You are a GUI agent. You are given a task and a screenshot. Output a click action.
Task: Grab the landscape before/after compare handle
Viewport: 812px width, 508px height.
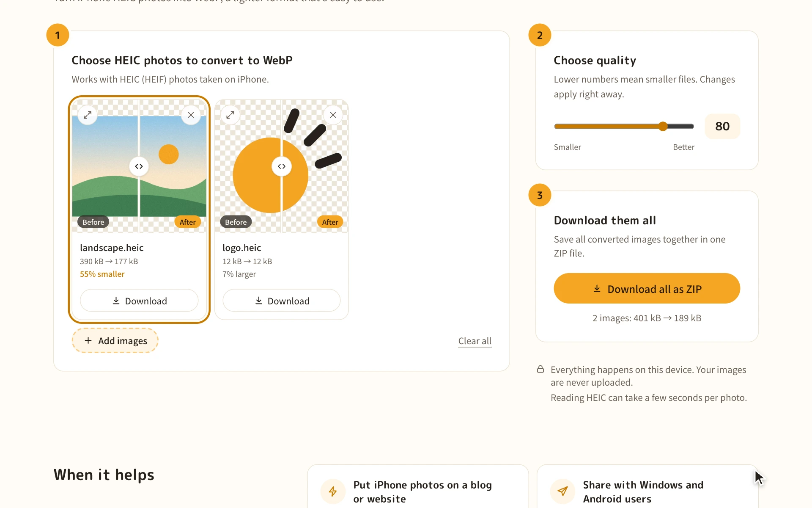click(139, 166)
